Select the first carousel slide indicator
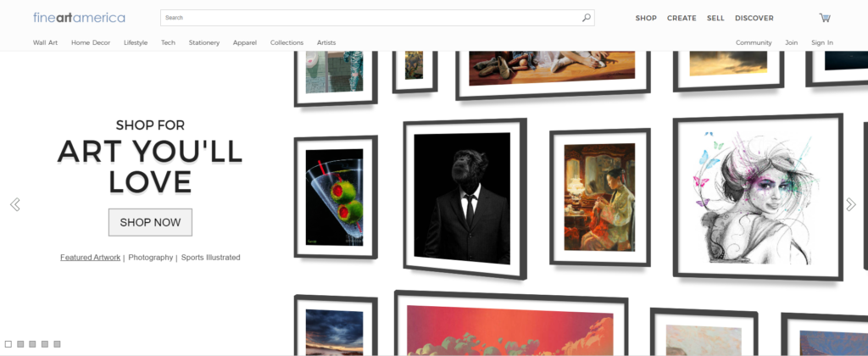The image size is (868, 356). pos(8,344)
